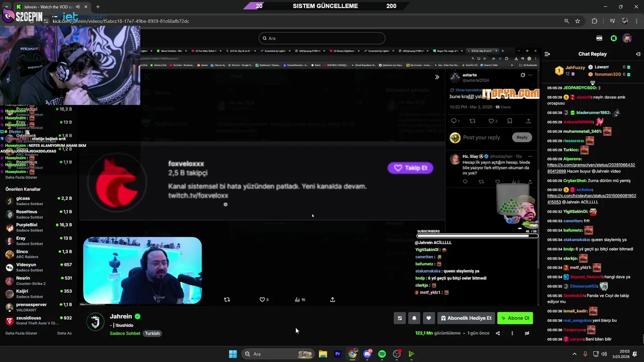Pop out the Chat Replay panel
This screenshot has height=362, width=644.
[638, 54]
